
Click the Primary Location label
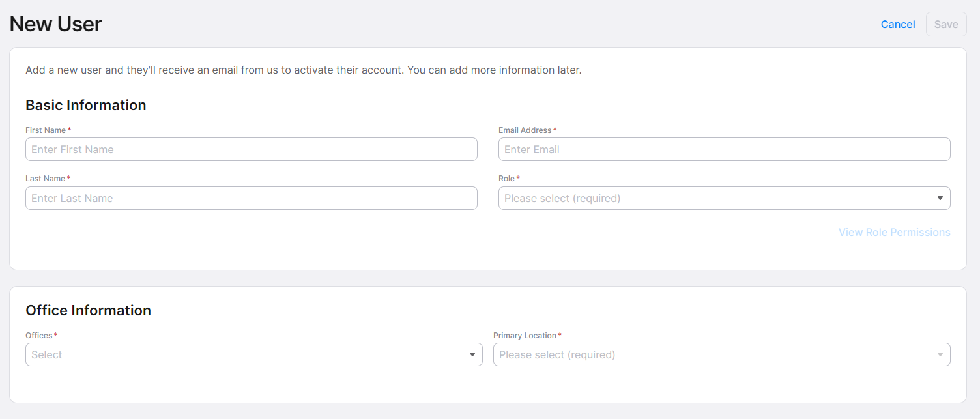pos(525,336)
